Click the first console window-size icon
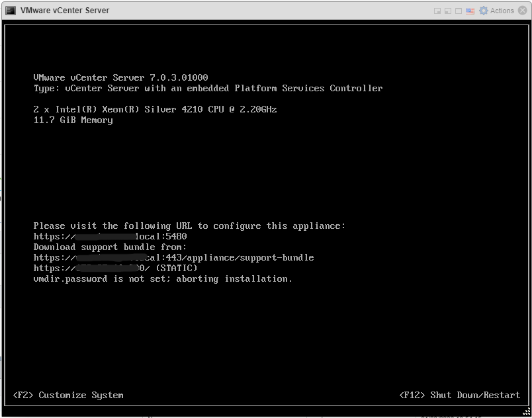Screen dimensions: 532x418 tap(437, 11)
